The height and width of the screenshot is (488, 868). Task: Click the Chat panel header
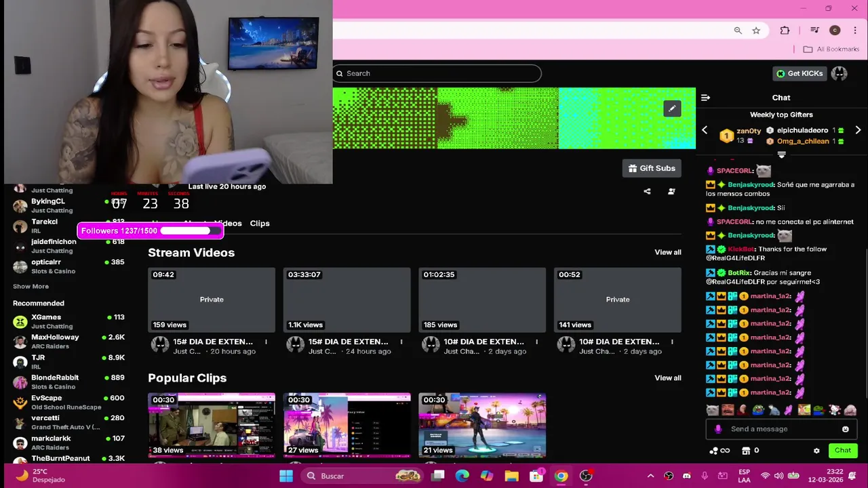781,98
